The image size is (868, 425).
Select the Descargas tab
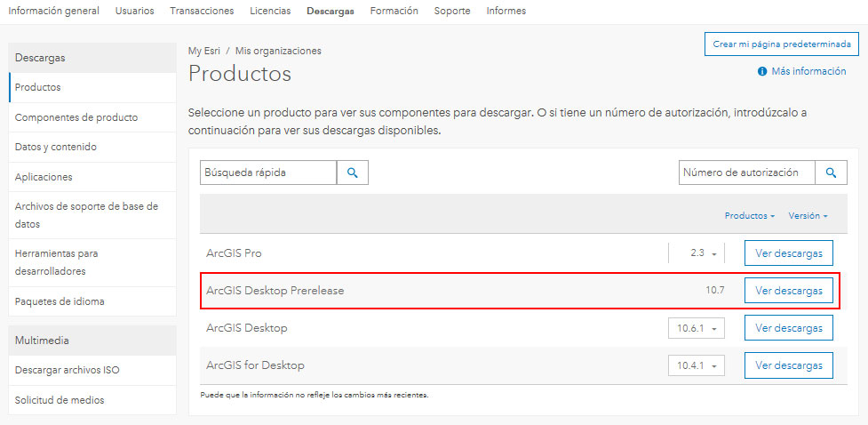[330, 11]
